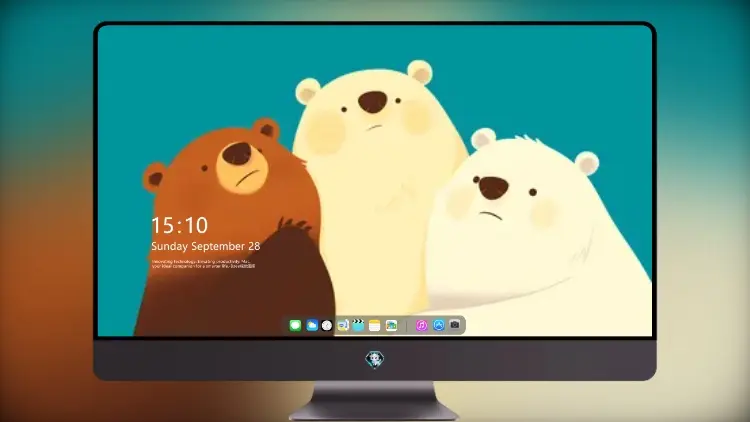Open the pink Music app in the dock
Screen dimensions: 750x422
coord(421,325)
